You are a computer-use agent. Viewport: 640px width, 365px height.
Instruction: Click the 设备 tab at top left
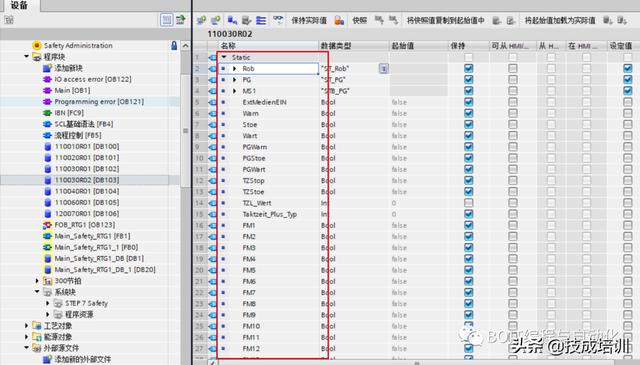[x=20, y=5]
